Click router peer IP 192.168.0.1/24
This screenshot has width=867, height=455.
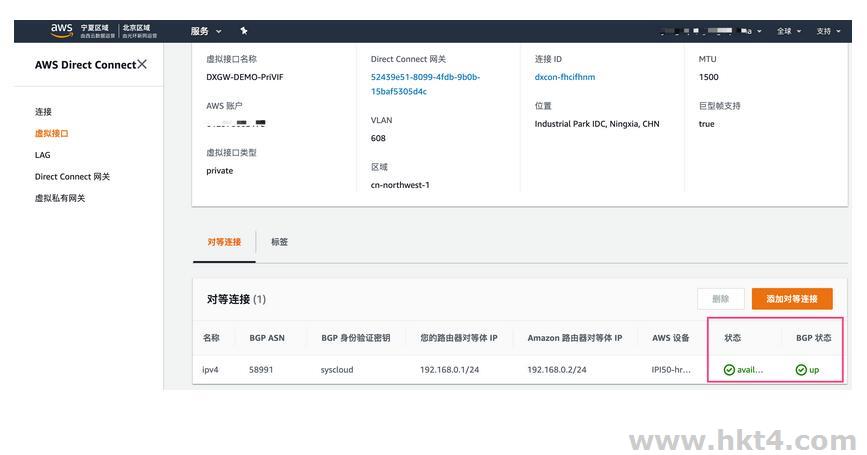point(450,370)
